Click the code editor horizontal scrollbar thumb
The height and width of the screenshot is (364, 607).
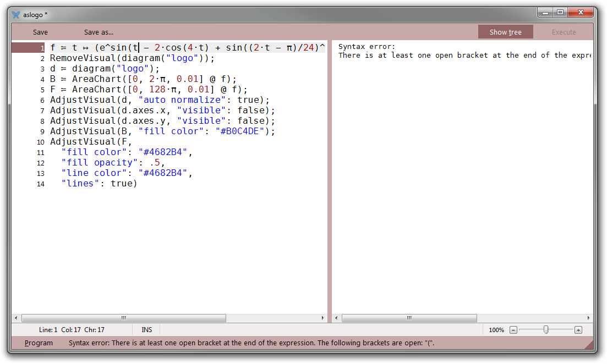coord(123,318)
